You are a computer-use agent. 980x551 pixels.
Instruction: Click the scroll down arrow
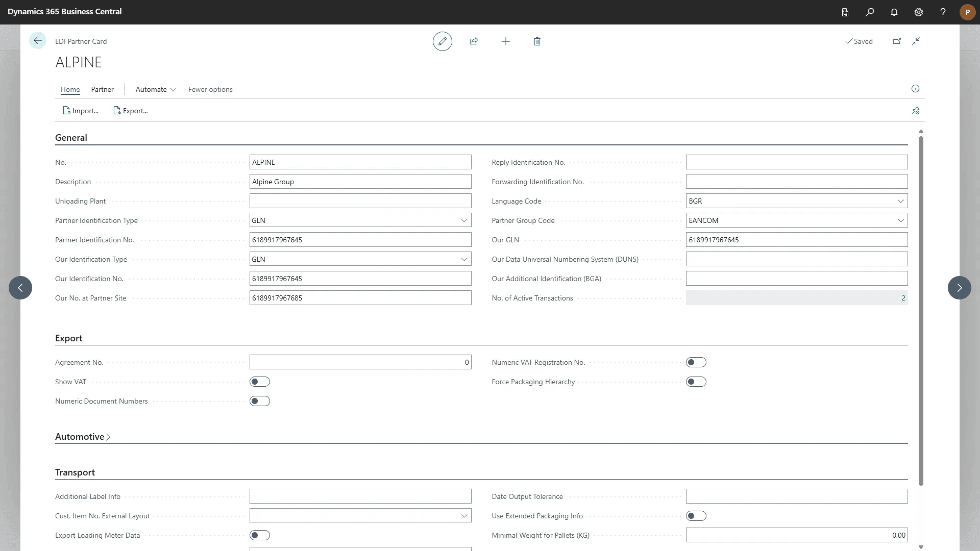tap(921, 547)
